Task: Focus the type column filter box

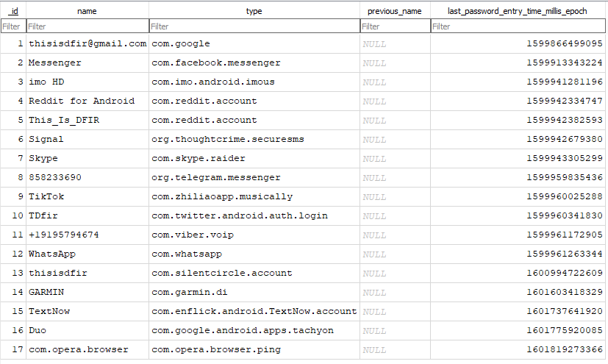Action: pyautogui.click(x=254, y=26)
